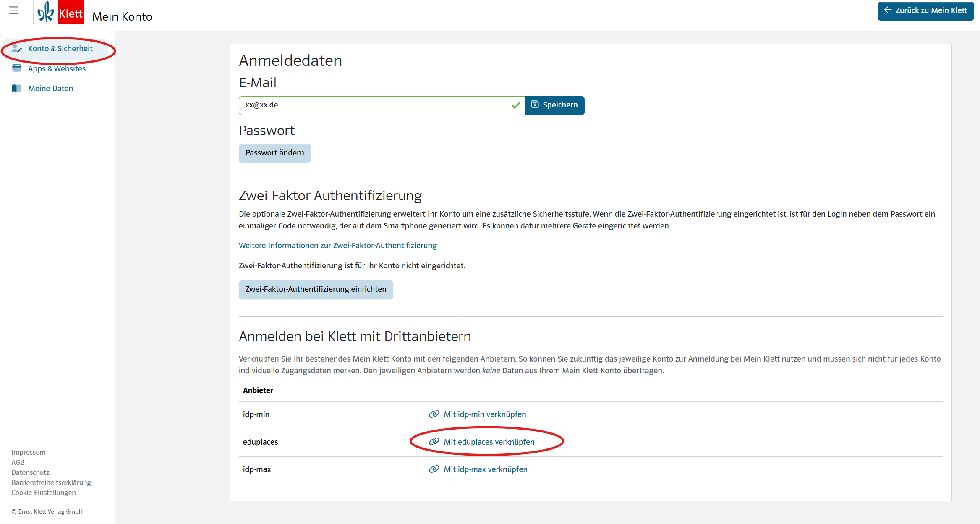Click the Meine Daten book icon
Viewport: 980px width, 524px height.
[16, 88]
